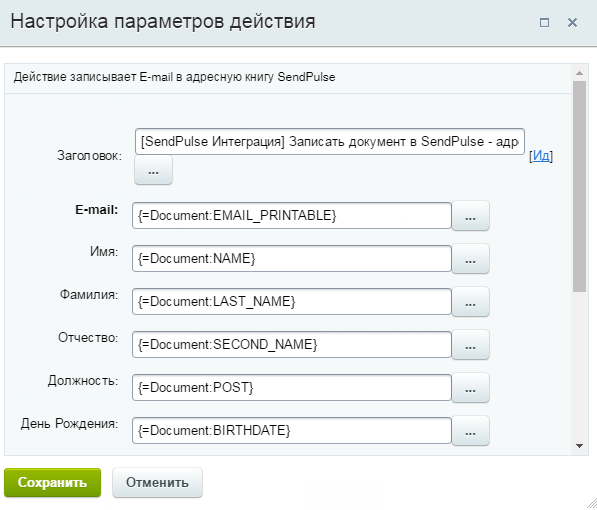Click the scrollbar up arrow
Screen dimensions: 597x510
(x=579, y=73)
